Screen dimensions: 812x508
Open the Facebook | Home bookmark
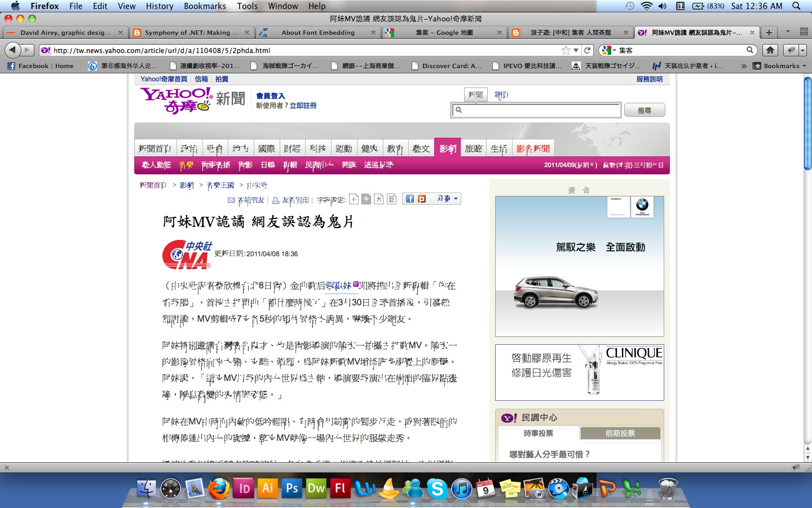pyautogui.click(x=41, y=66)
